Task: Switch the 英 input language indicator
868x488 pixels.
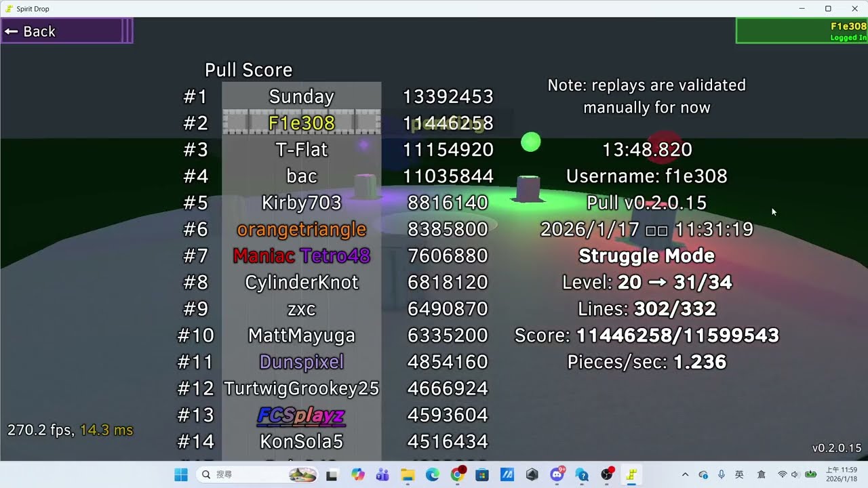Action: tap(740, 475)
